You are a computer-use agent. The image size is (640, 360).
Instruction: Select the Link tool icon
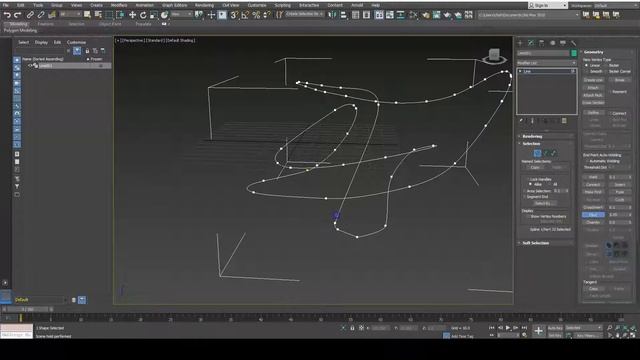point(30,15)
